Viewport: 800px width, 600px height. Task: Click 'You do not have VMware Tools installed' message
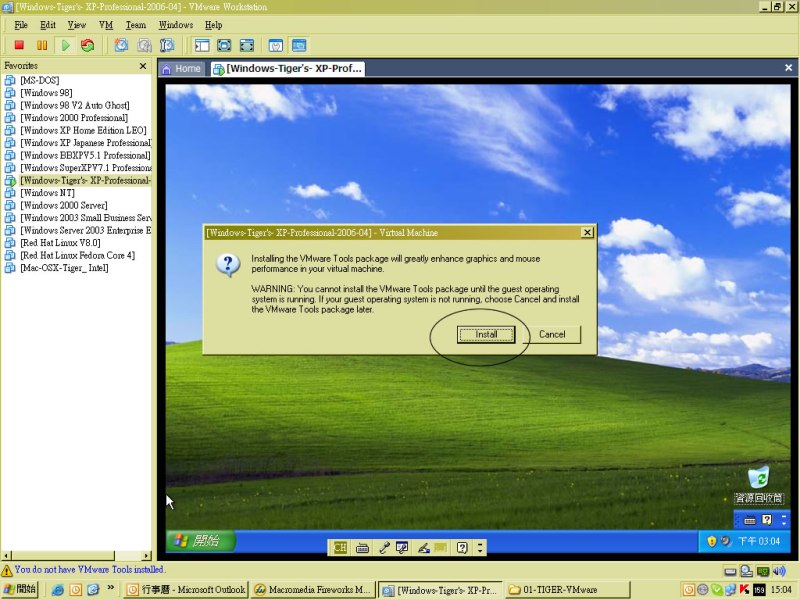(x=89, y=569)
